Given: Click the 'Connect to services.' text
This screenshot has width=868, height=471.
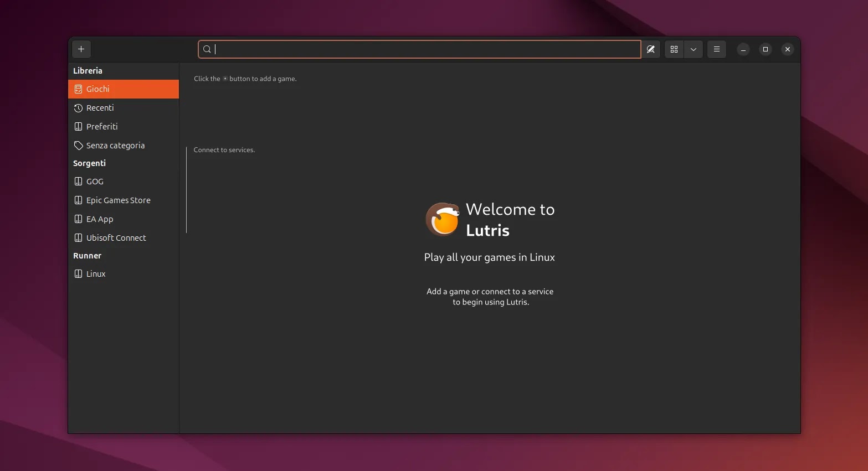Looking at the screenshot, I should pos(224,150).
